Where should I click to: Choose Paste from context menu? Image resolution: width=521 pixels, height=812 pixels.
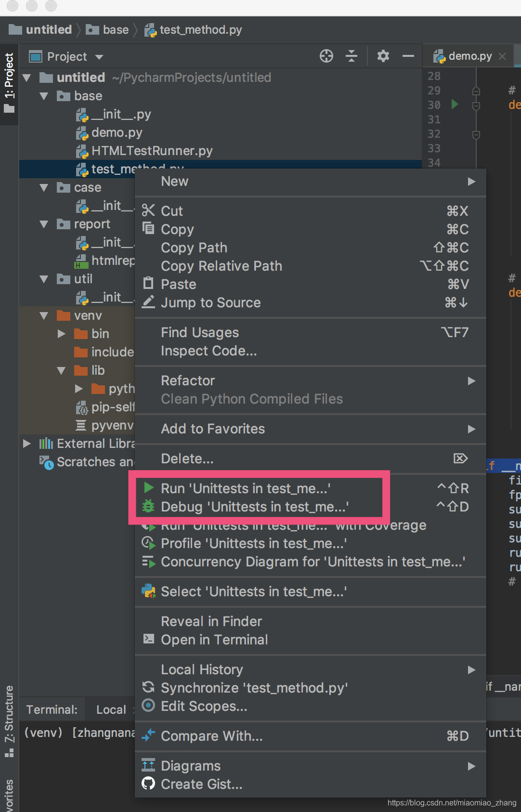point(311,284)
